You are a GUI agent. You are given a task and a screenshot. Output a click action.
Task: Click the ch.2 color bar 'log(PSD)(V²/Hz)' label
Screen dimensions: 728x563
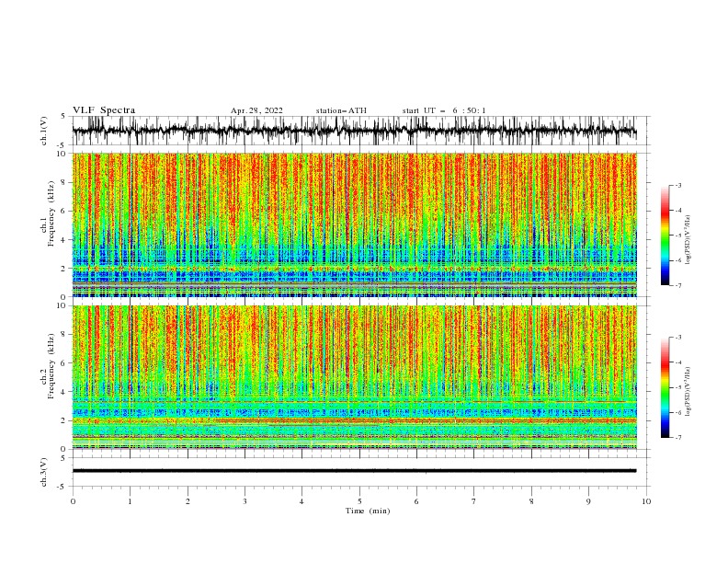pyautogui.click(x=688, y=391)
